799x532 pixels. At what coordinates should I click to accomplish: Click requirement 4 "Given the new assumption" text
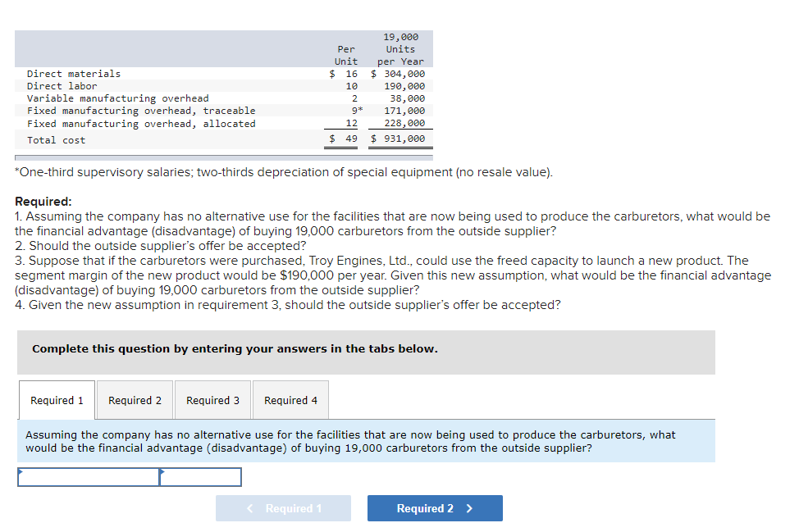tap(288, 305)
